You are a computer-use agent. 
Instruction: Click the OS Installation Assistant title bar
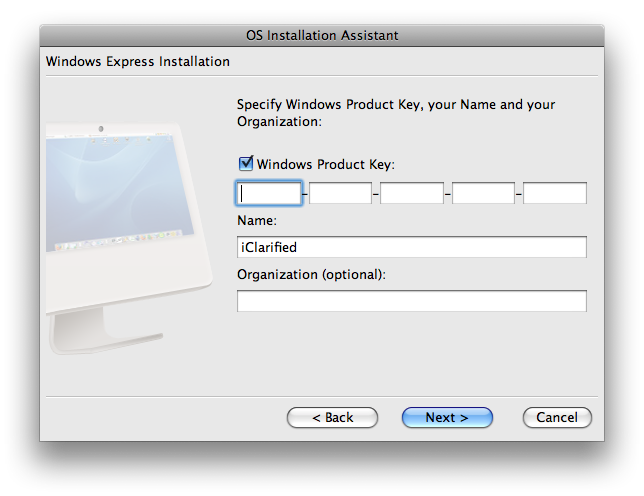pyautogui.click(x=322, y=35)
